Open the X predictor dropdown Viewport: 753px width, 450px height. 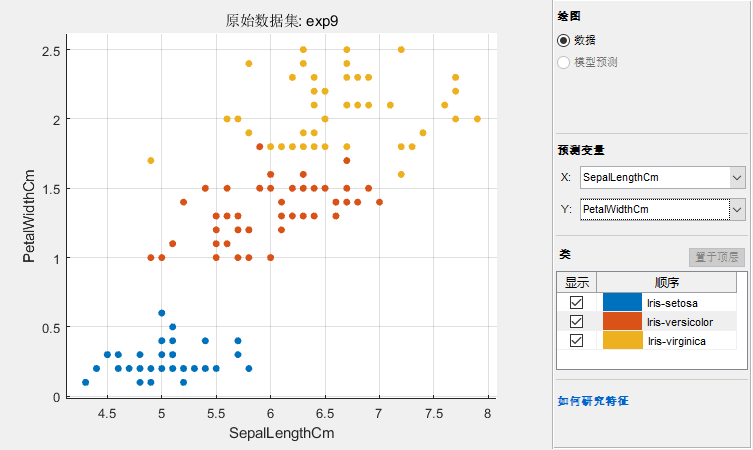[x=737, y=177]
